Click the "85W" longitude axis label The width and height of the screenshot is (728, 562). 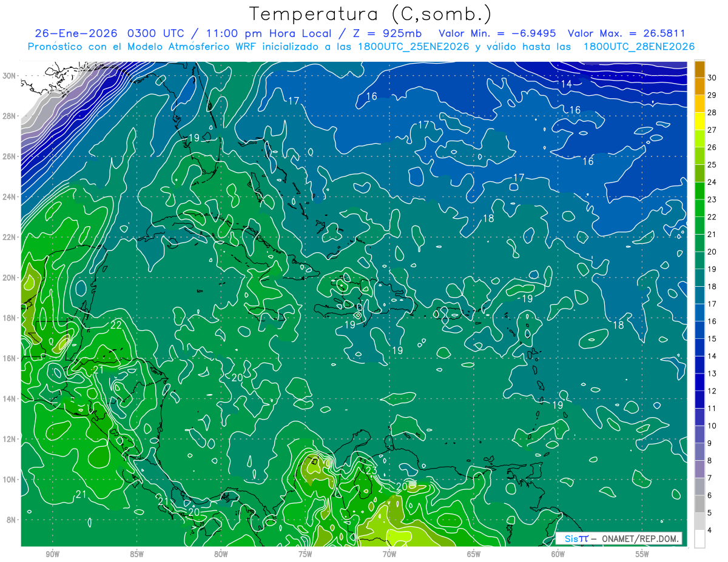136,554
